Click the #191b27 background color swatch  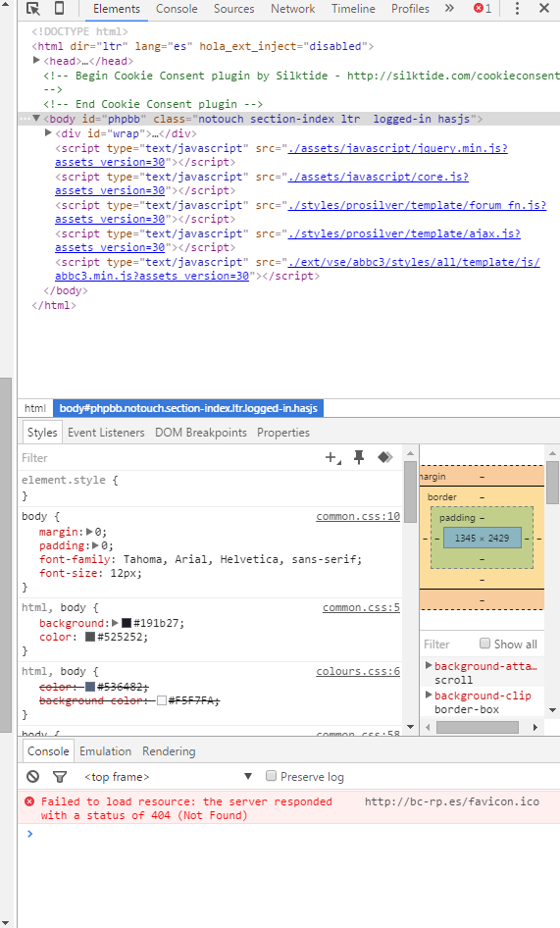click(127, 623)
